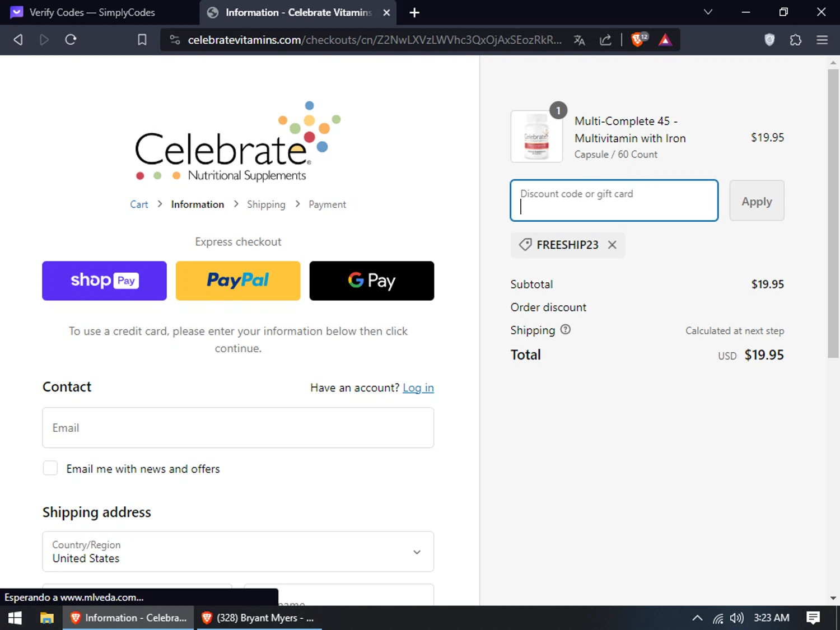Click the Celebrate Nutritional Supplements logo
This screenshot has width=840, height=630.
point(238,142)
